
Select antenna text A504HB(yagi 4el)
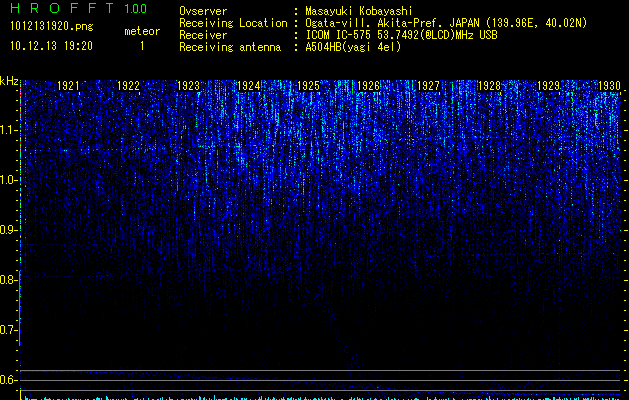(x=353, y=47)
